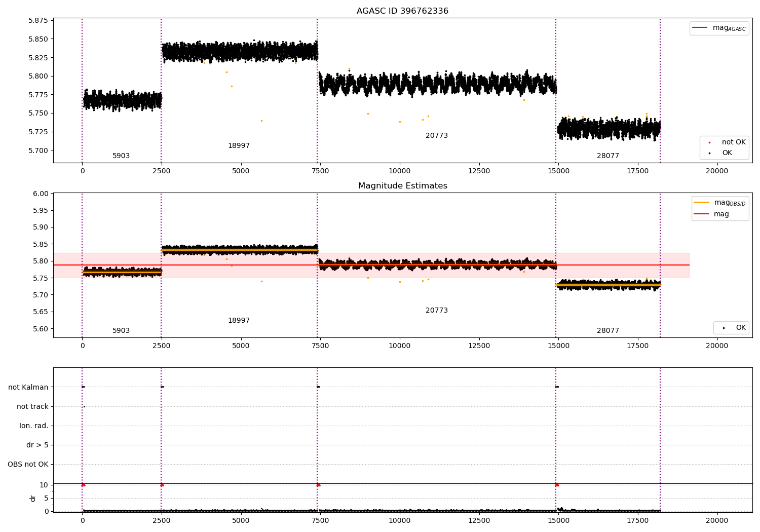Click the rotated 'dr' axis label

click(x=33, y=498)
